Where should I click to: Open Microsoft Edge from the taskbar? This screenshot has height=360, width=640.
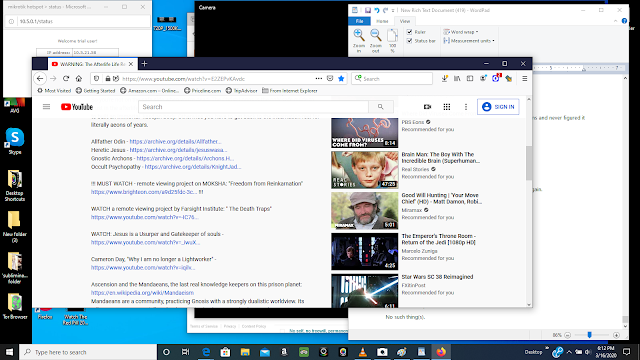click(x=206, y=352)
